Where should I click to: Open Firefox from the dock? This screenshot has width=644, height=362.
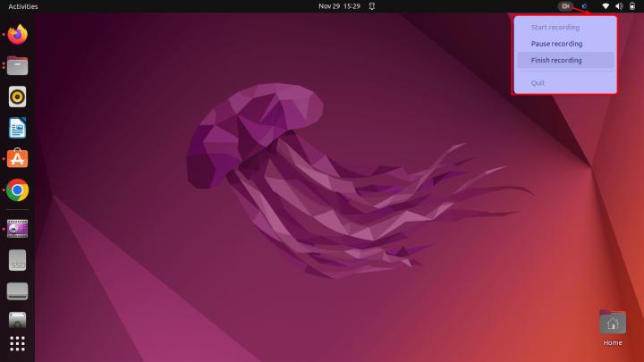(18, 35)
